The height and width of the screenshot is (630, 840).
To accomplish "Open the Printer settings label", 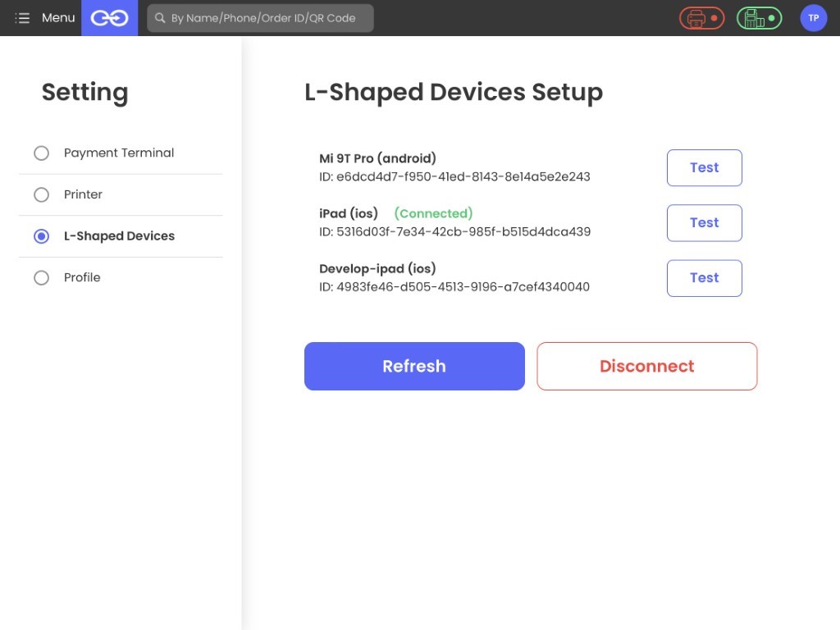I will click(83, 194).
